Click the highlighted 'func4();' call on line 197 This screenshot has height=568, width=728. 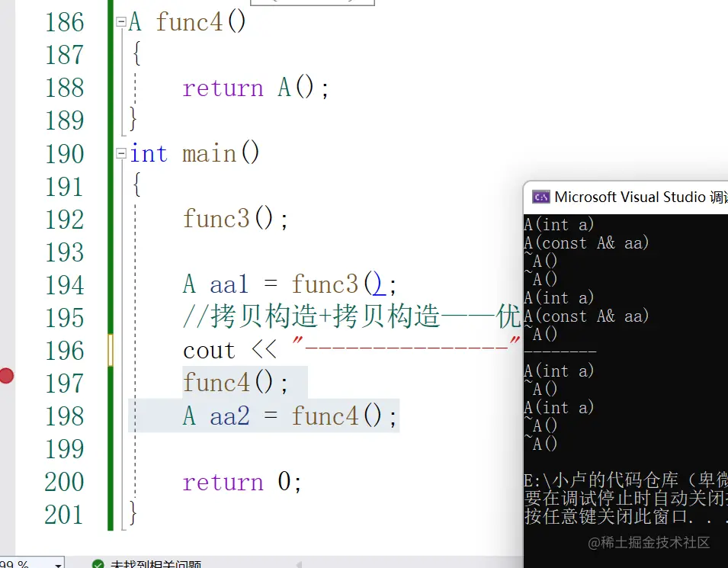[236, 383]
